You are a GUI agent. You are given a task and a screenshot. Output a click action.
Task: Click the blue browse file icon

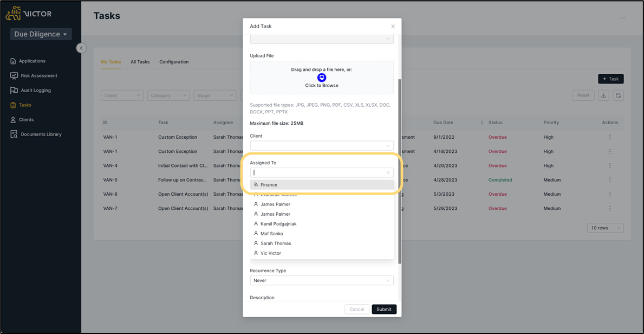[322, 78]
